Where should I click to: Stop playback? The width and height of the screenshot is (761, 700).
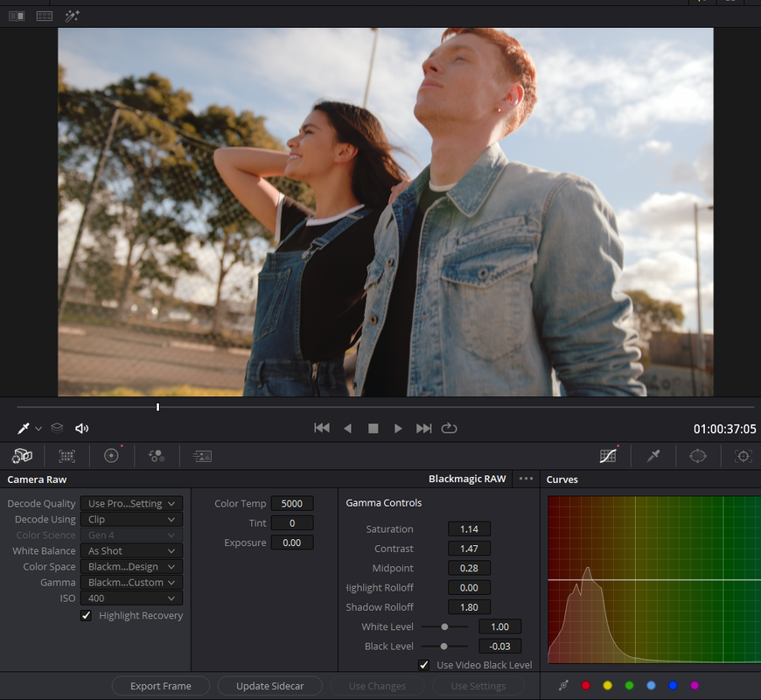tap(374, 428)
